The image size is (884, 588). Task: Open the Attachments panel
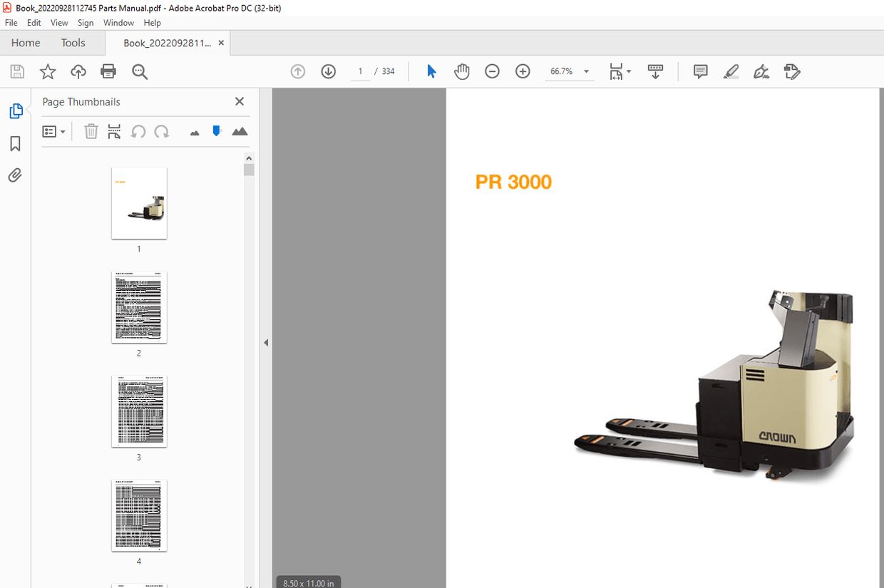(14, 175)
